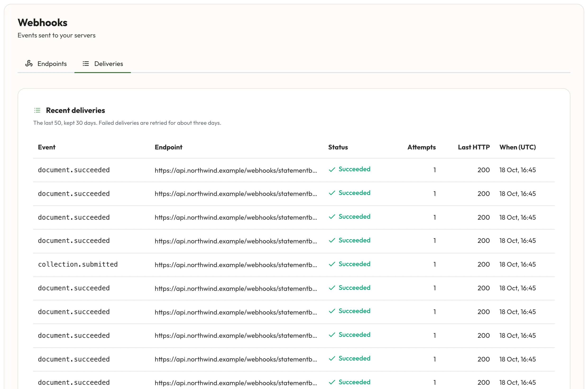588x389 pixels.
Task: Click the Succeeded status in the collection.submitted row
Action: coord(354,264)
